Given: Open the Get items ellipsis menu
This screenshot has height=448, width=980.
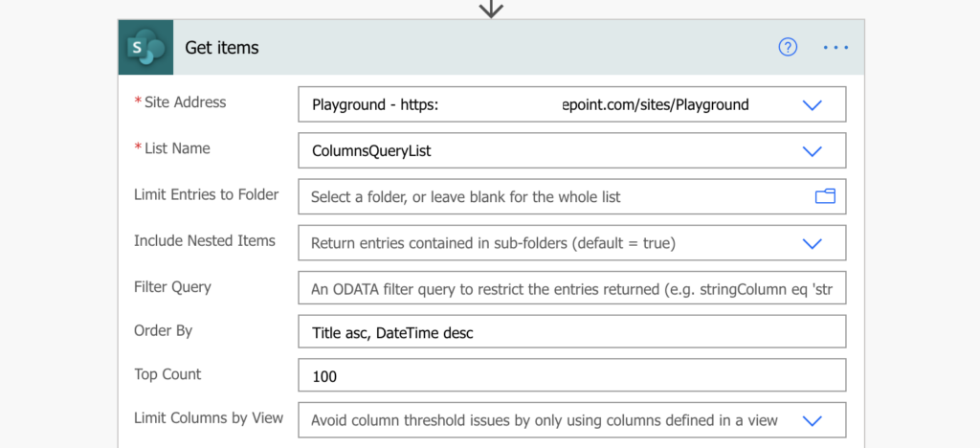Looking at the screenshot, I should coord(835,48).
